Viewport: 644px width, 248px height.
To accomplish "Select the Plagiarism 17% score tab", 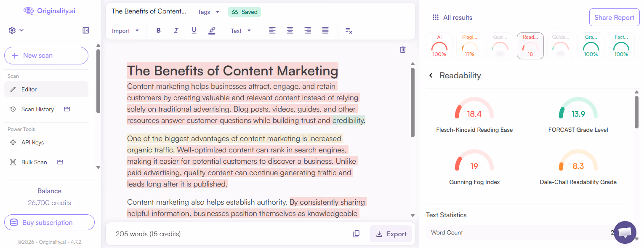I will pyautogui.click(x=470, y=46).
